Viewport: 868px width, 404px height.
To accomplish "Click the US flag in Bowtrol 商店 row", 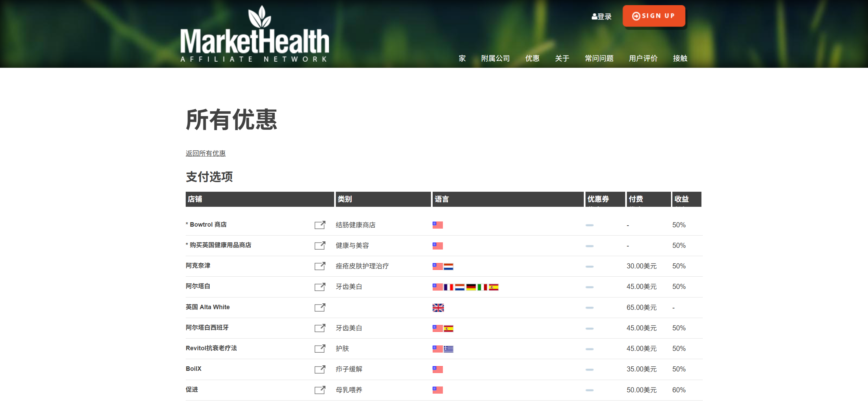I will click(438, 225).
